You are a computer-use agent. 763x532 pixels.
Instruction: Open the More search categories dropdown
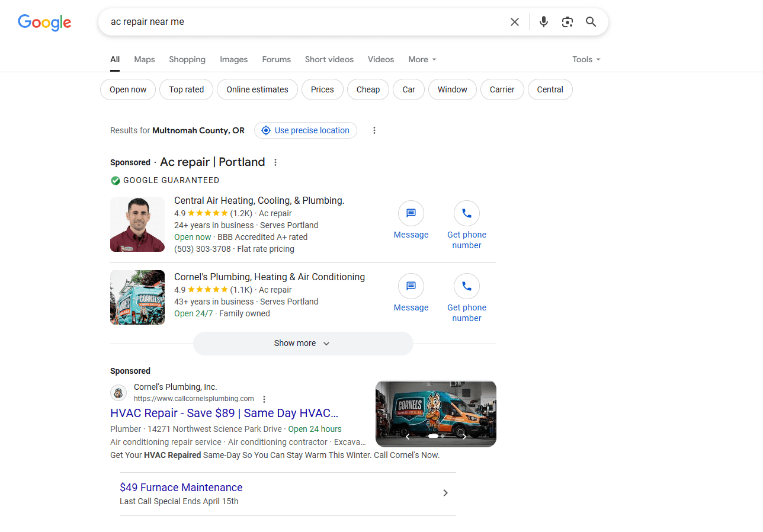tap(422, 59)
